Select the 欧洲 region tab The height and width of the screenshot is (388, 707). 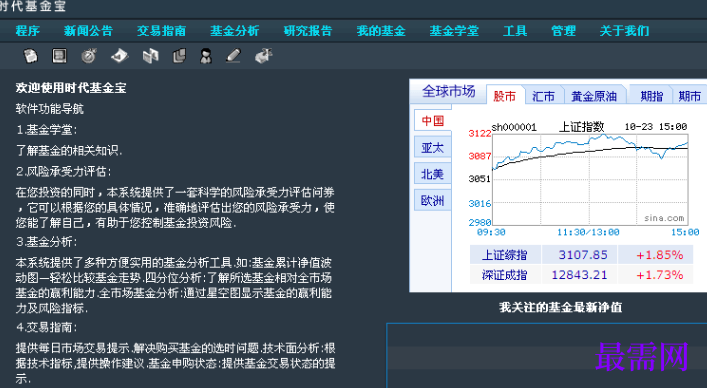click(x=432, y=201)
